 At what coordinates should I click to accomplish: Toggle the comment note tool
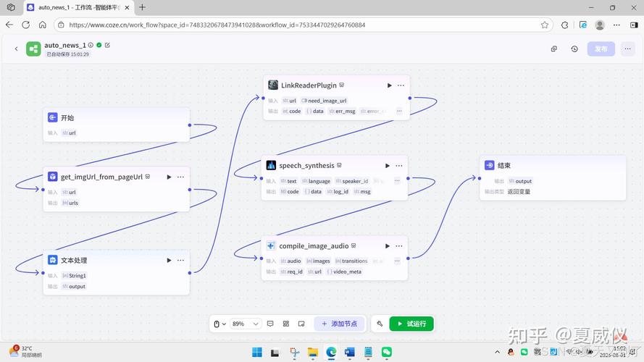270,324
